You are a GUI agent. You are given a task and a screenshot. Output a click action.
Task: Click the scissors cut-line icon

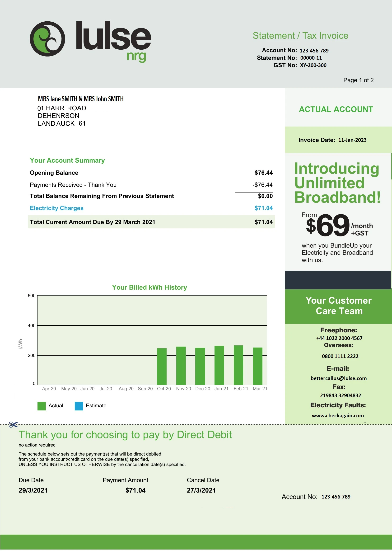coord(14,424)
